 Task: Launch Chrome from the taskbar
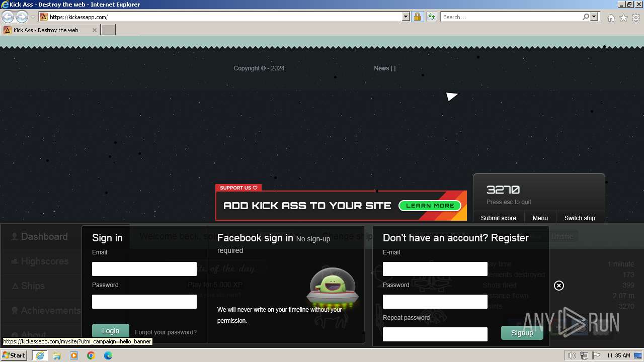coord(91,355)
